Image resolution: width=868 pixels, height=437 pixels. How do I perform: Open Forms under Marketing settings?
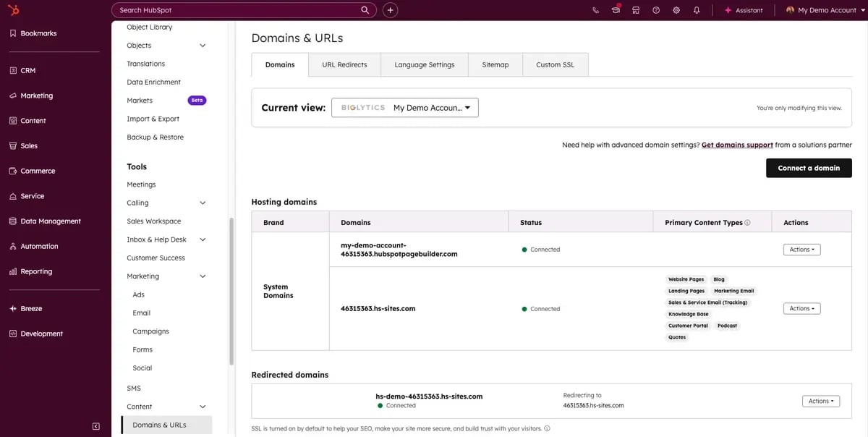pos(142,349)
